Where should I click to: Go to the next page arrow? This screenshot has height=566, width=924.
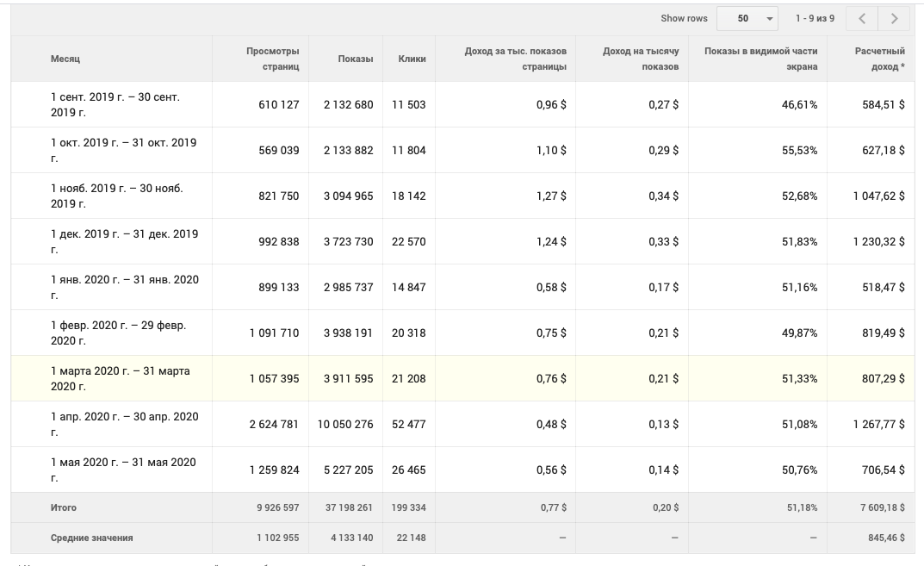coord(895,19)
